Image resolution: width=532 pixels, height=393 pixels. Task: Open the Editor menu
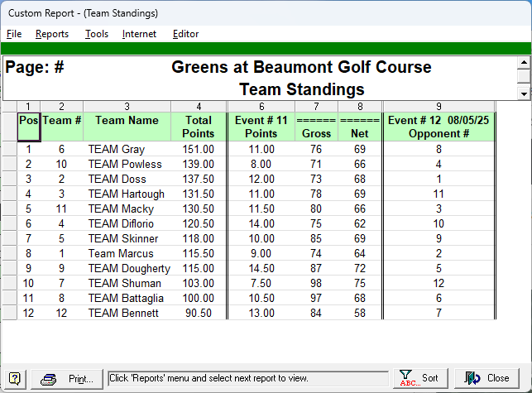[x=185, y=34]
